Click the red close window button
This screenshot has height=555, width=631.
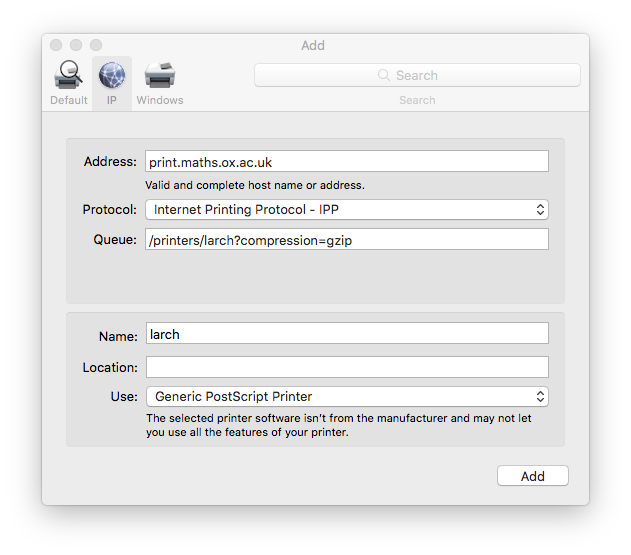tap(56, 45)
